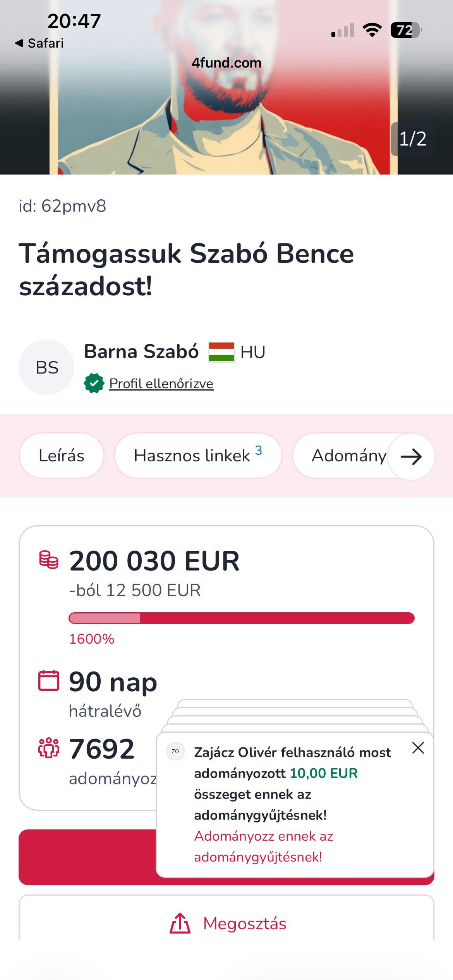
Task: Tap the green verified profile badge
Action: [94, 383]
